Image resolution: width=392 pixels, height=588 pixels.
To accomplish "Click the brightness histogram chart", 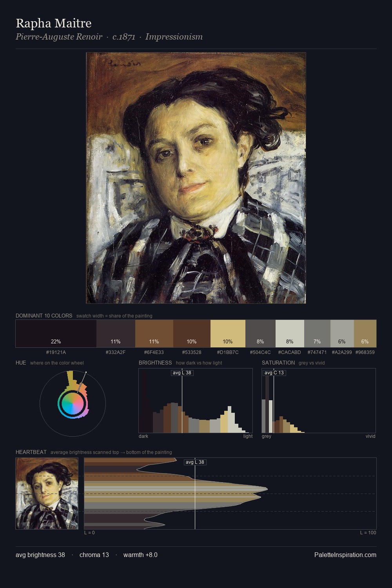I will 196,401.
